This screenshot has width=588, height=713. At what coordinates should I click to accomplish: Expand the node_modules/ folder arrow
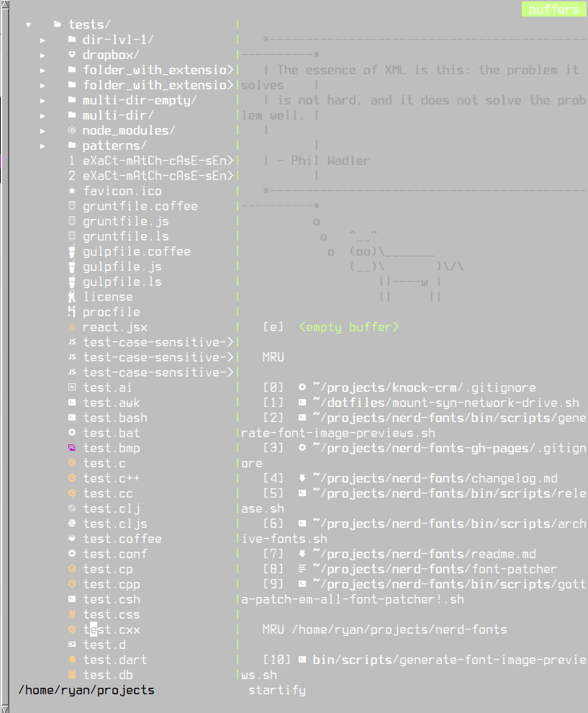42,131
